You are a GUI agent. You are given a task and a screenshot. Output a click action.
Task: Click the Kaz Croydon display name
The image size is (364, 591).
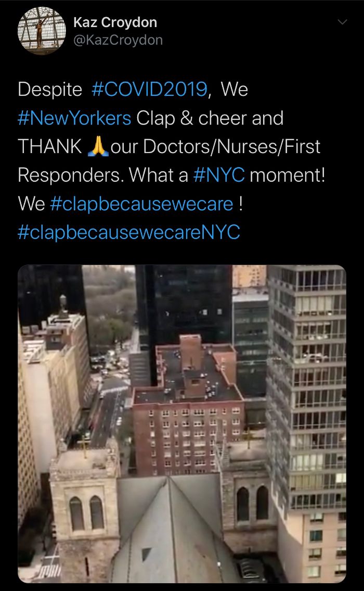tap(115, 22)
